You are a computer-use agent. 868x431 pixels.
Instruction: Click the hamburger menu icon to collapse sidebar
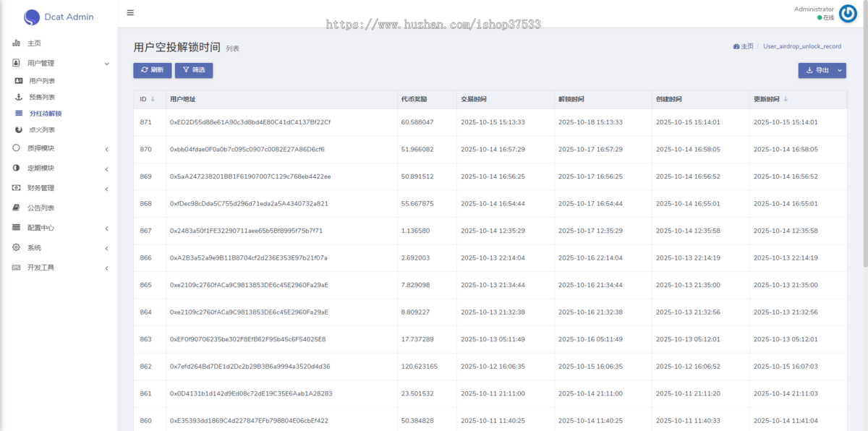point(131,12)
